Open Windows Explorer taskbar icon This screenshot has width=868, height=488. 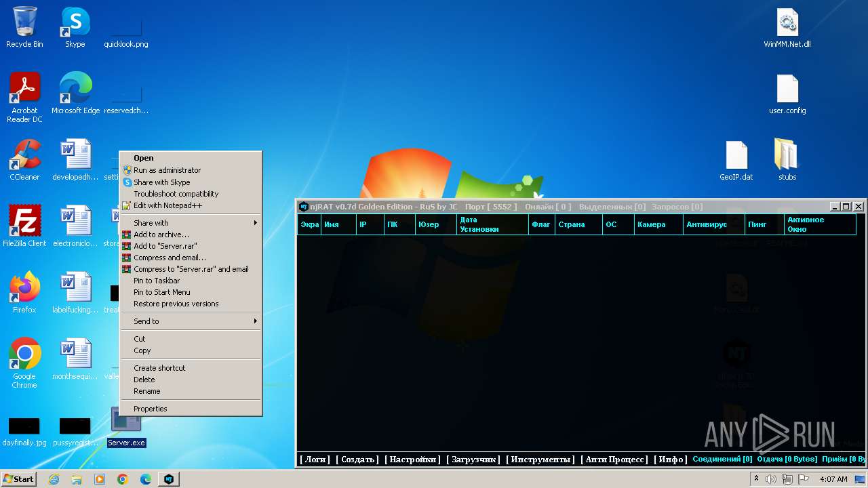[x=77, y=479]
